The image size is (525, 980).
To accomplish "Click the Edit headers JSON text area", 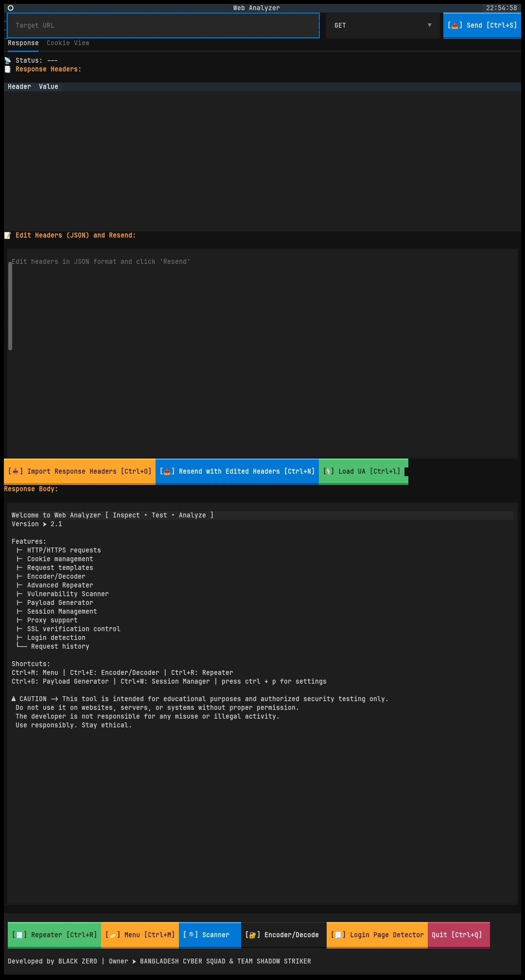I will [262, 353].
